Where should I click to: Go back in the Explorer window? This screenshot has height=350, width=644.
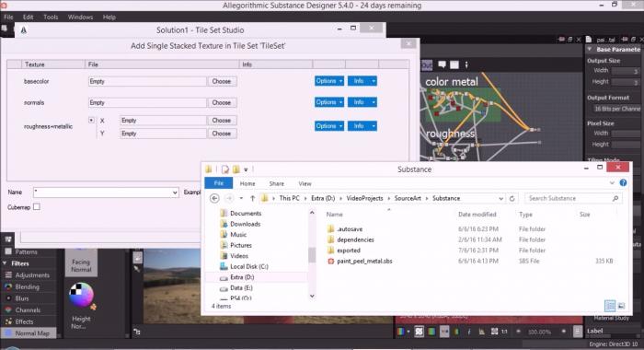(214, 198)
